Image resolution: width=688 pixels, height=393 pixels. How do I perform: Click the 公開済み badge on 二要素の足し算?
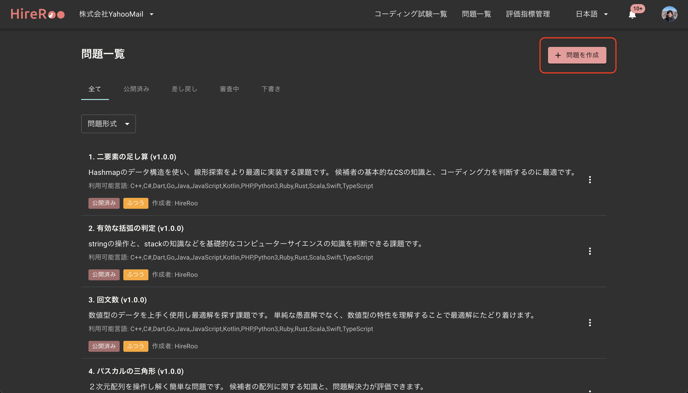coord(104,203)
